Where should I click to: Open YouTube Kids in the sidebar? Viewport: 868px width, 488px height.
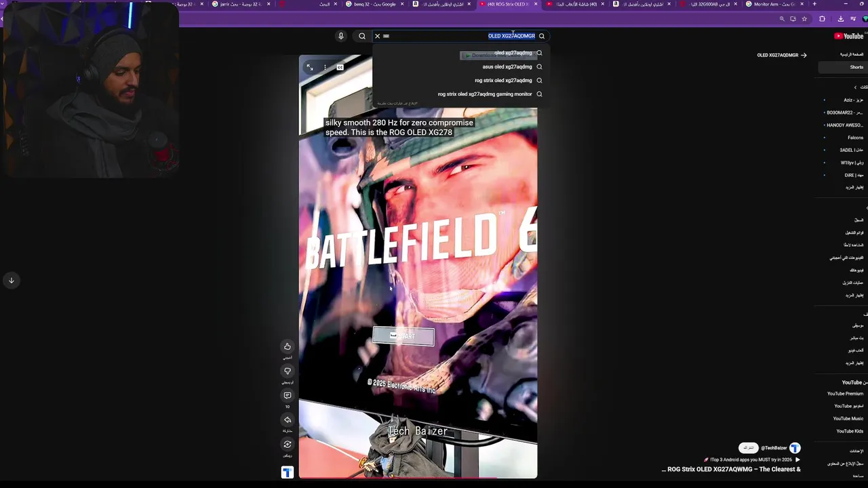[x=849, y=431]
